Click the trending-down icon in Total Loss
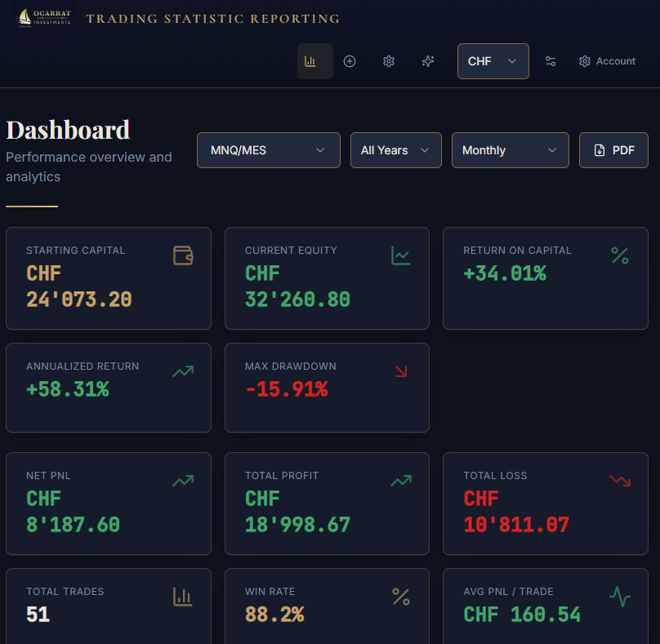660x644 pixels. click(620, 481)
